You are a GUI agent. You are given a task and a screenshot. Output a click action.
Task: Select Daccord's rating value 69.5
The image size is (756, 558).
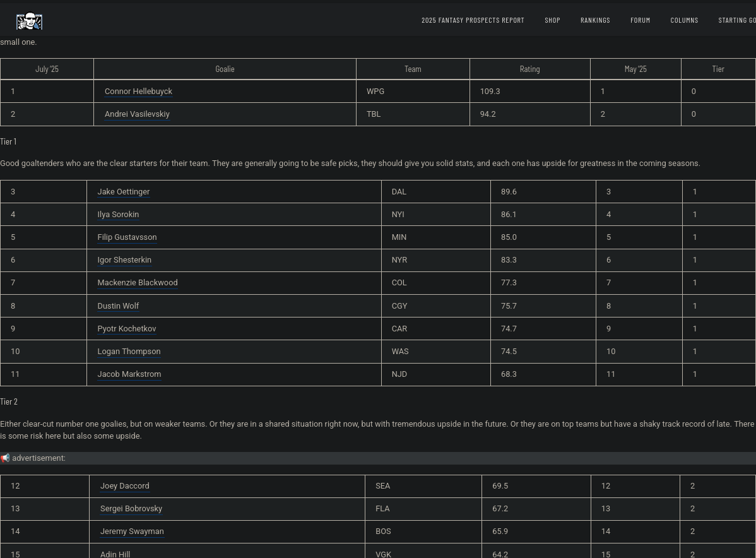pyautogui.click(x=500, y=485)
